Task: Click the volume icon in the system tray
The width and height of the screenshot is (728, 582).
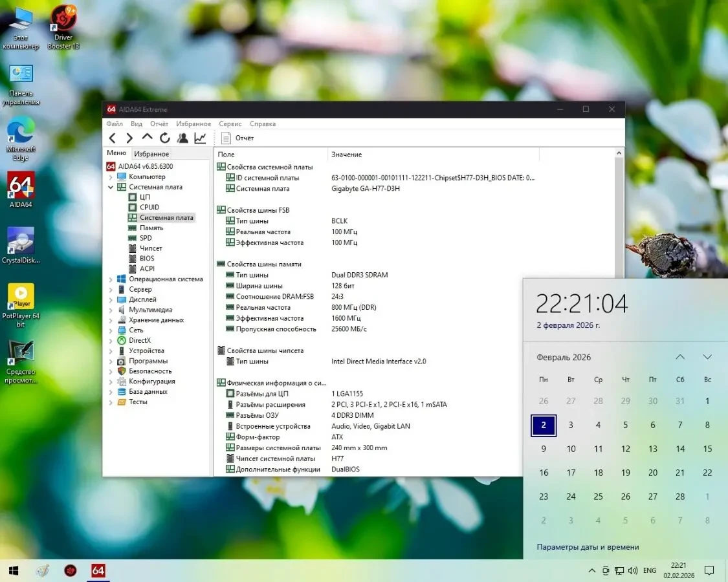Action: point(632,570)
